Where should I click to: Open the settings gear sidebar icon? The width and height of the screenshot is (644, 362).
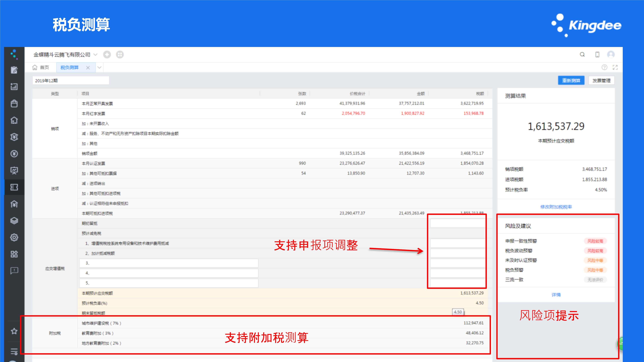click(14, 237)
